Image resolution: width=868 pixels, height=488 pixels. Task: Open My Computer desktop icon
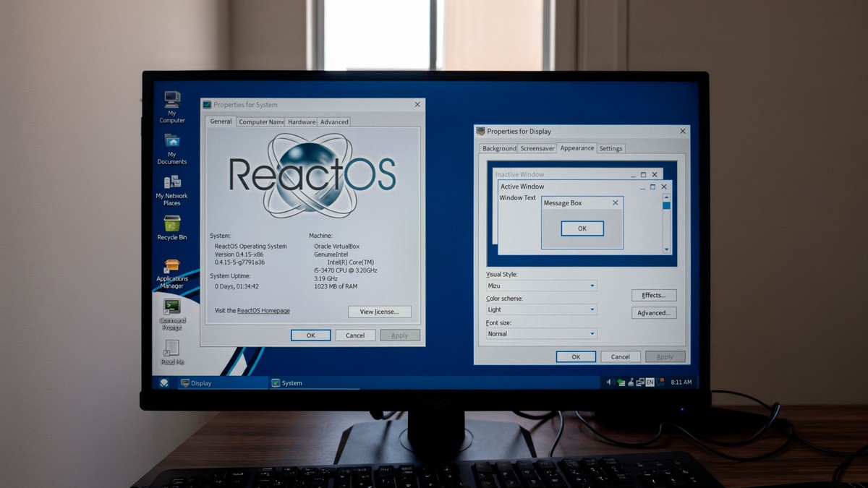click(x=172, y=107)
